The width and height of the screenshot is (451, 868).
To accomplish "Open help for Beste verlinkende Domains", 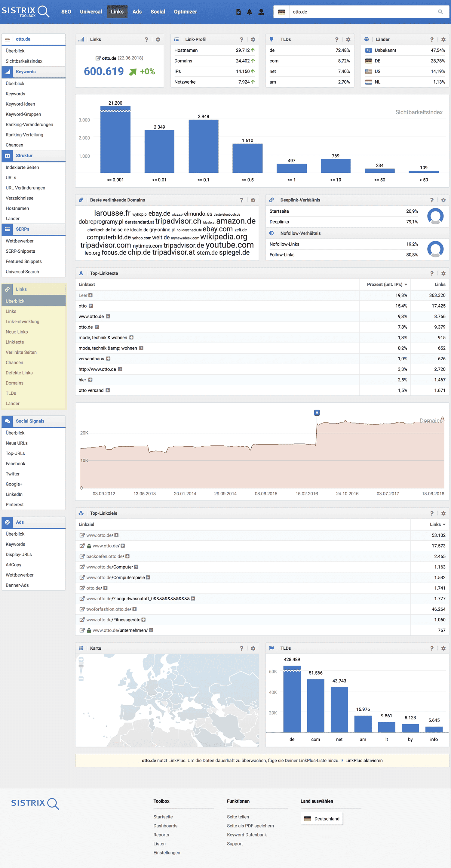I will point(241,200).
